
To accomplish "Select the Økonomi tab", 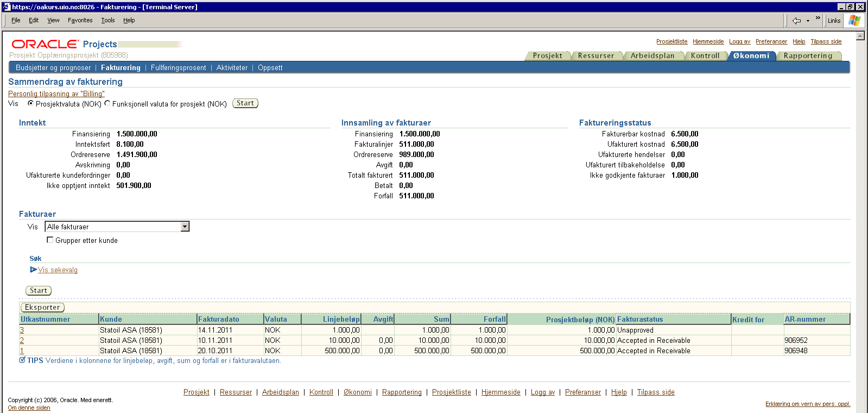I will 751,55.
